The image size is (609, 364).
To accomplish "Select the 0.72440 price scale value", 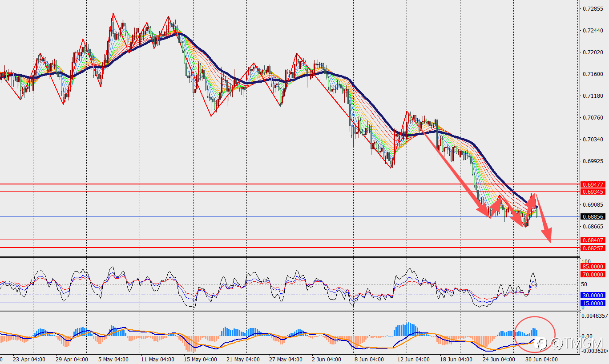I will [593, 31].
